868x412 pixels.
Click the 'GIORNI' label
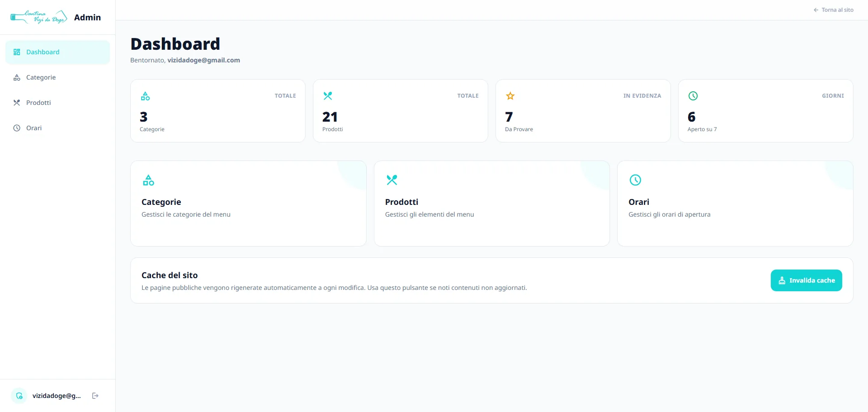(833, 96)
